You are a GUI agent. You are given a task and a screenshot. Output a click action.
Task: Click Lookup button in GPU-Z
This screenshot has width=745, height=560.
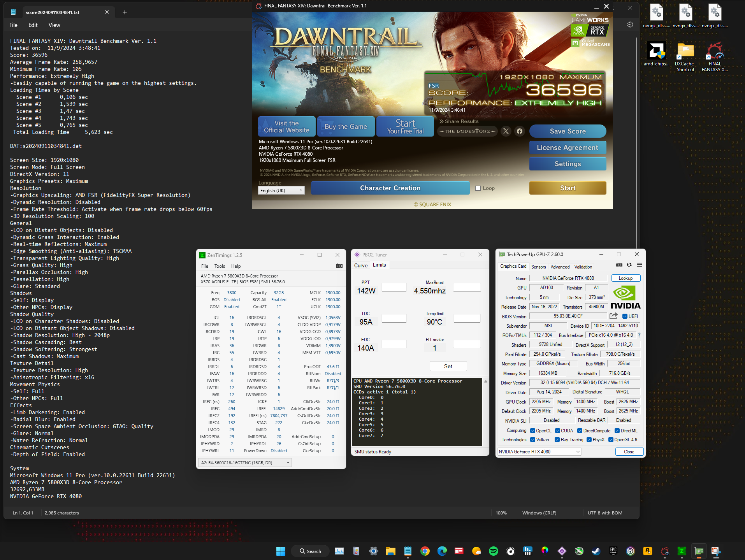[x=626, y=278]
